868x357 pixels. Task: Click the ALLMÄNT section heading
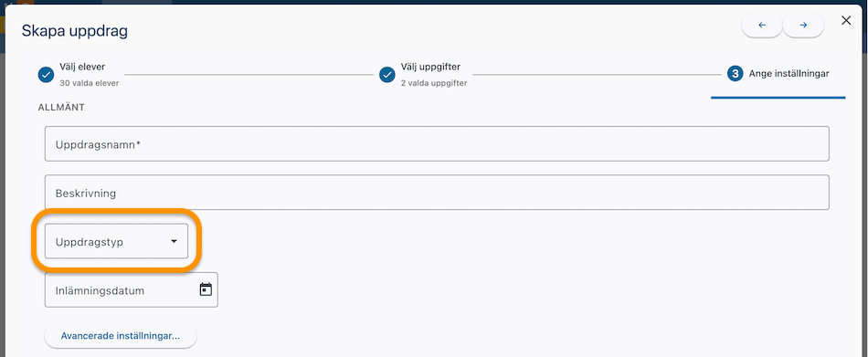61,108
